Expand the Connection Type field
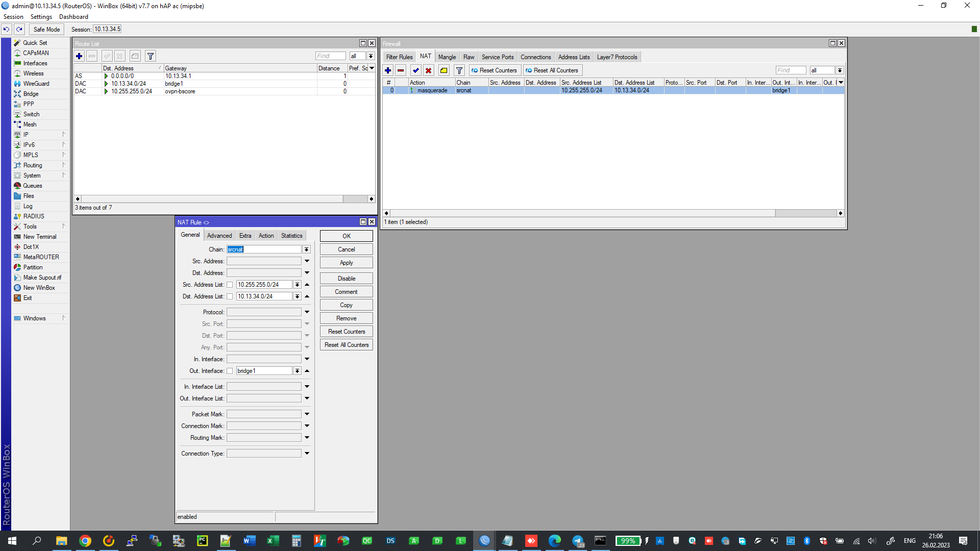 (x=307, y=454)
